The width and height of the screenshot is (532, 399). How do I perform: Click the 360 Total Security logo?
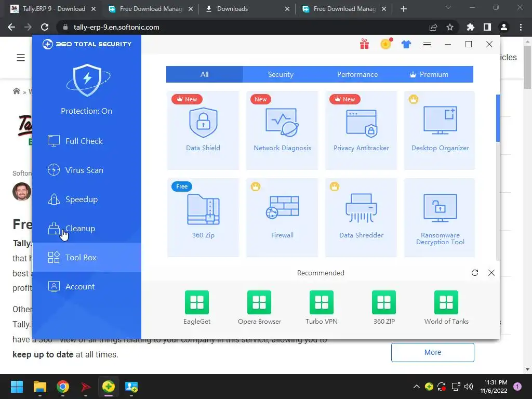tap(87, 44)
